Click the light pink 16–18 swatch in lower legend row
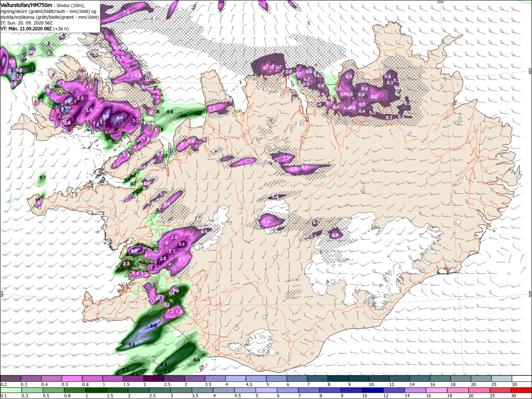532x399 pixels. pos(436,390)
